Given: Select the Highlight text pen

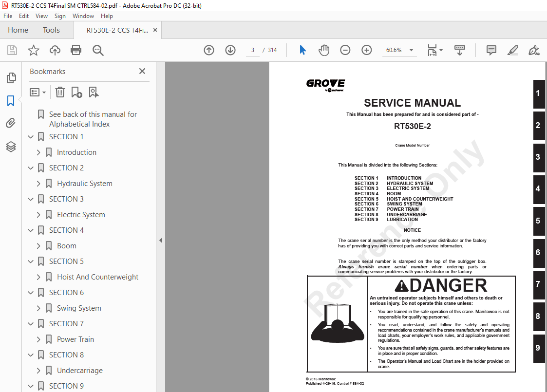Looking at the screenshot, I should tap(512, 50).
